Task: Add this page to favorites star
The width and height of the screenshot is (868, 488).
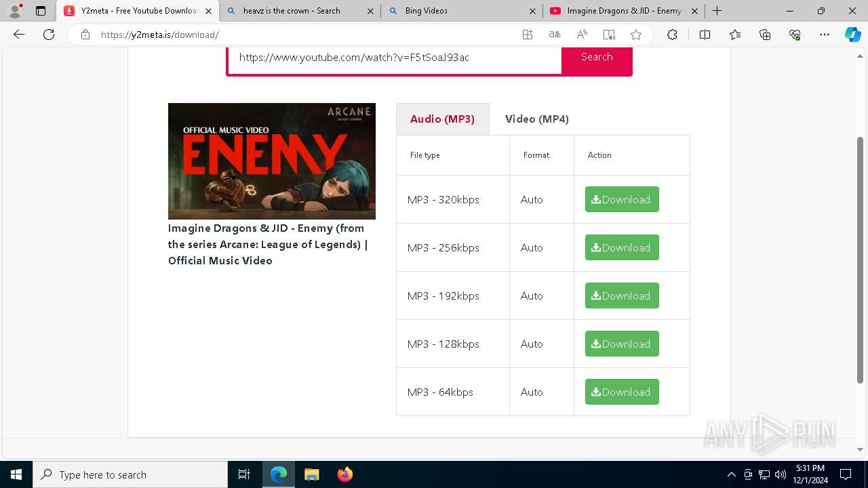Action: click(636, 35)
